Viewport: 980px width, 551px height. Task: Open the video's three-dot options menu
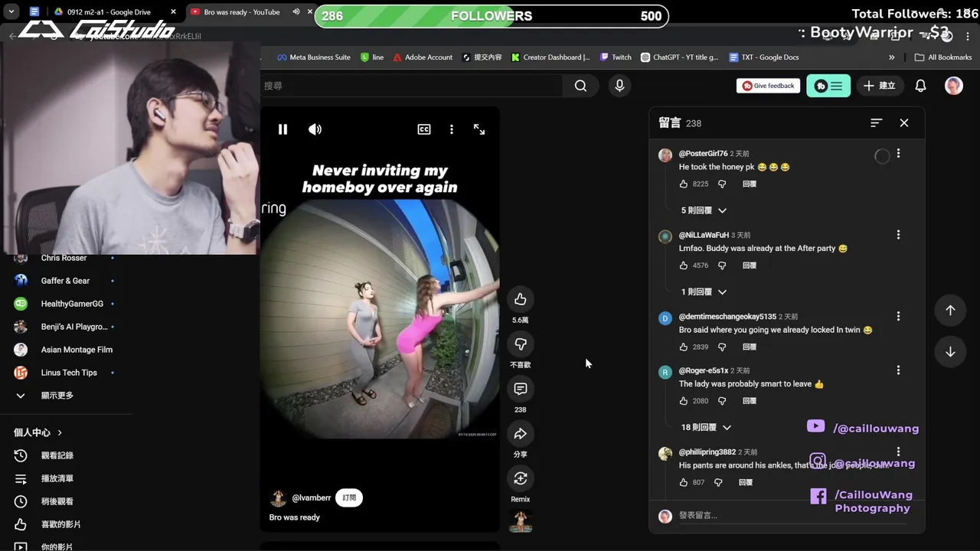click(x=452, y=129)
